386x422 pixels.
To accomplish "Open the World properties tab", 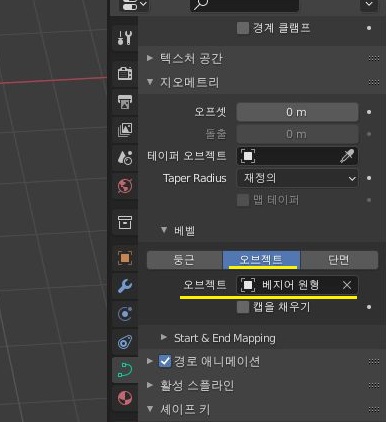I will 125,186.
